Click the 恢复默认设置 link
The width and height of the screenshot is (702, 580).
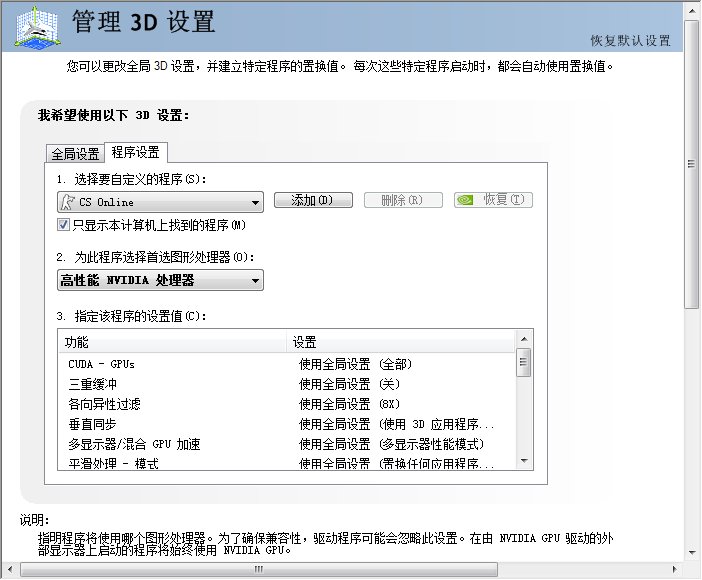click(630, 41)
